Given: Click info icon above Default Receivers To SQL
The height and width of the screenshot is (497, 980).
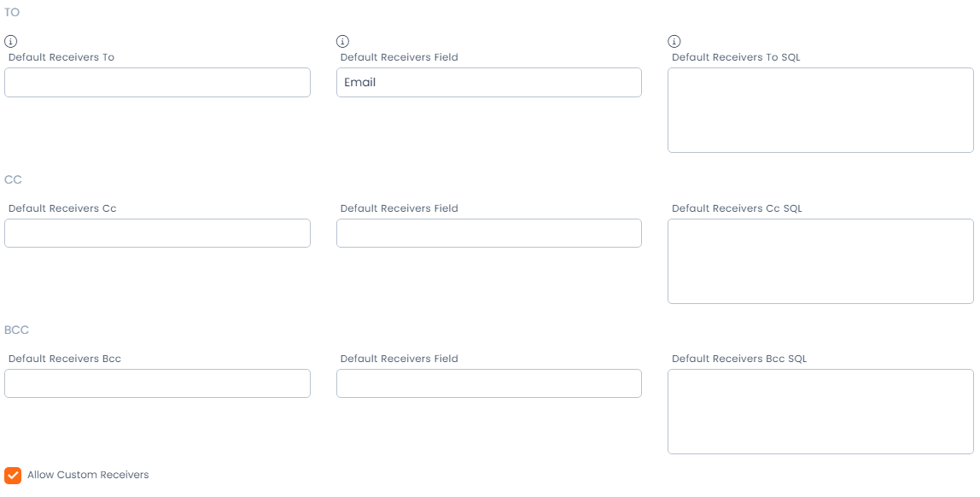Looking at the screenshot, I should 674,41.
